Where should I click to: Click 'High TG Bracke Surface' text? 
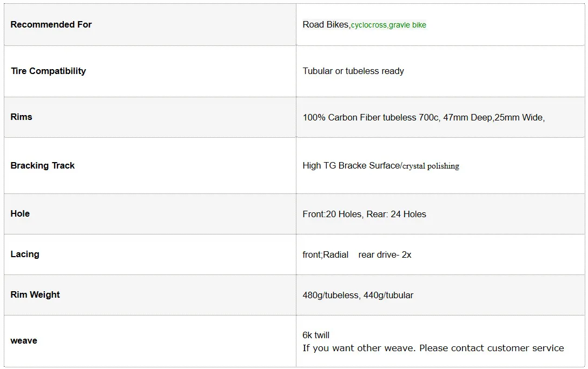351,165
